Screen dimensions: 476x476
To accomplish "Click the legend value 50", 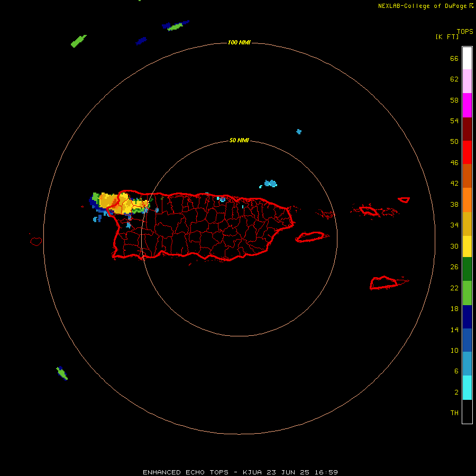I will [454, 141].
